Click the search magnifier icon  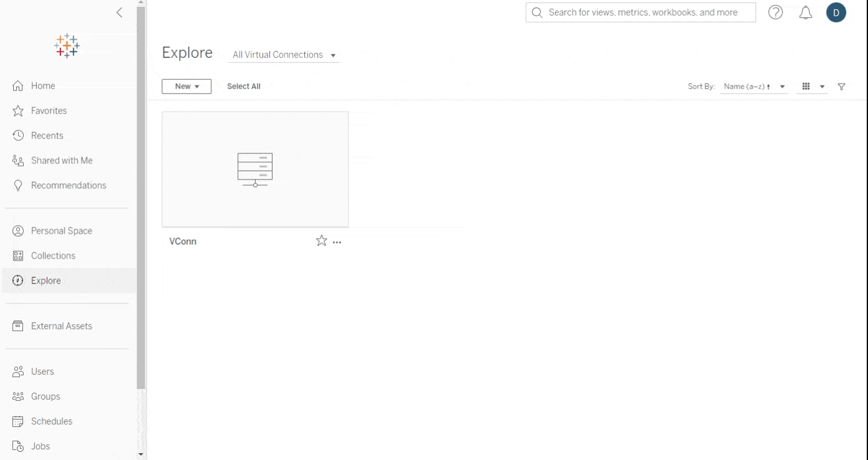click(x=537, y=12)
